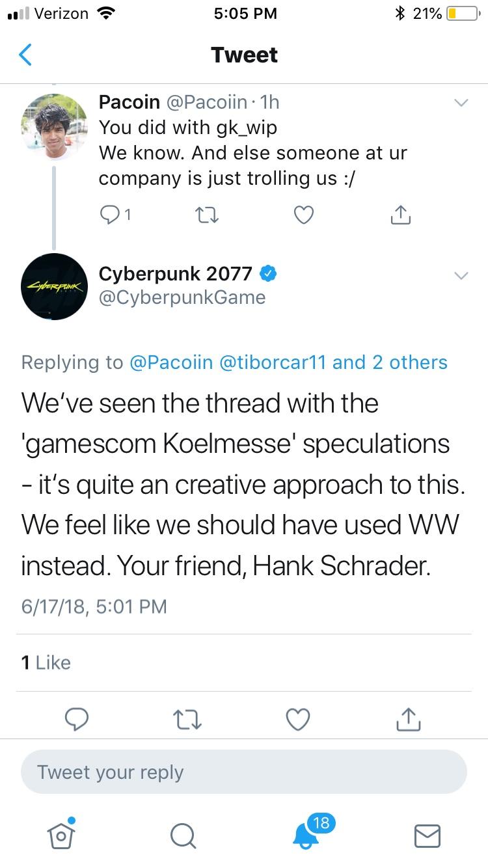
Task: Go back using the top-left arrow
Action: click(x=25, y=55)
